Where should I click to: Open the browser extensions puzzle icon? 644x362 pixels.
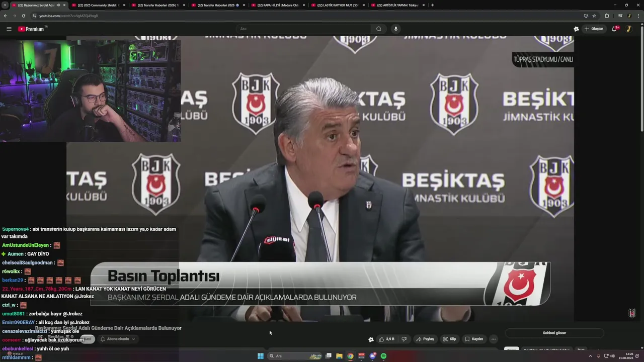pos(607,16)
